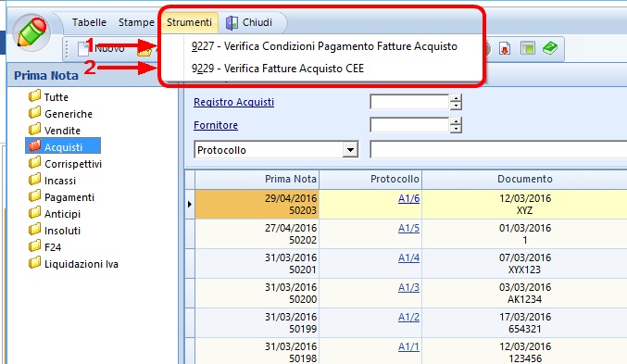Click Prima Nota cell 31/03/2016 50200

[x=257, y=294]
